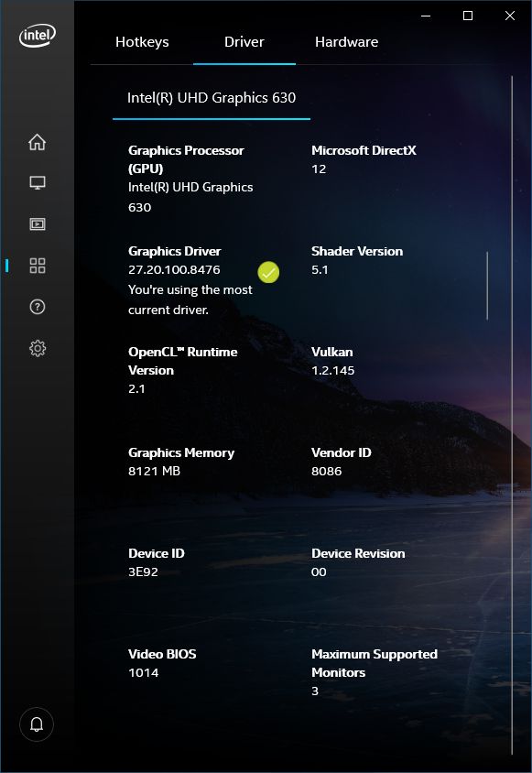Image resolution: width=532 pixels, height=773 pixels.
Task: Maximize the Intel Graphics Command Center window
Action: 468,16
